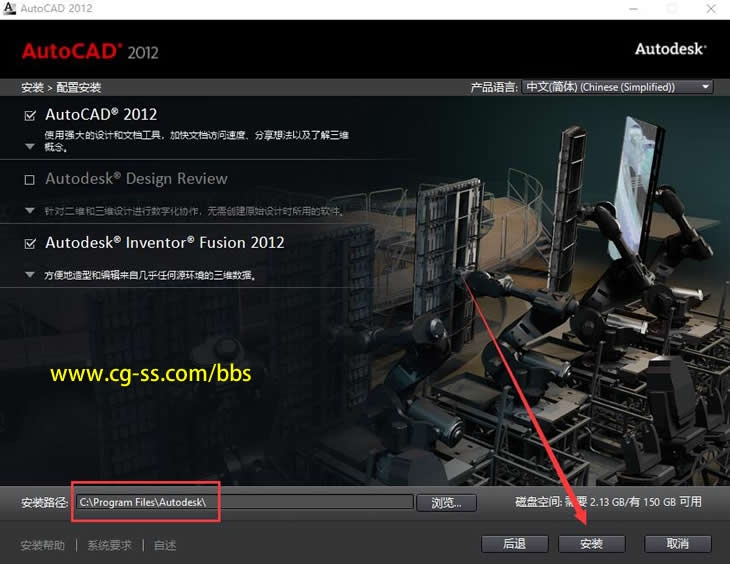This screenshot has height=564, width=730.
Task: Click the 取消 cancel button
Action: point(677,544)
